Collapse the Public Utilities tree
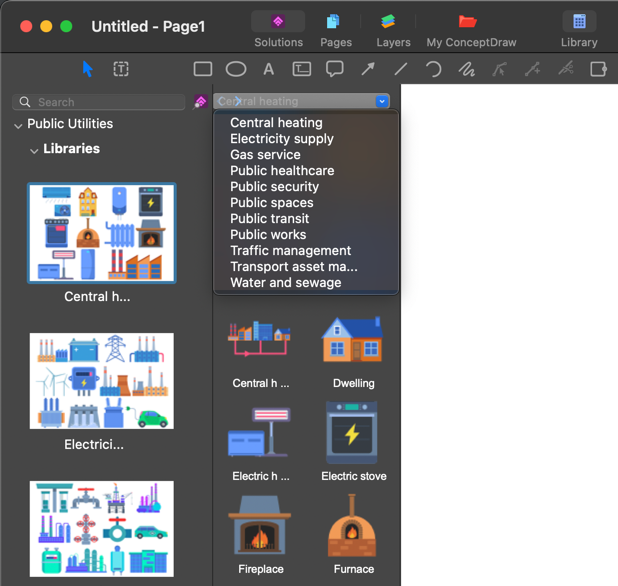The image size is (618, 586). pyautogui.click(x=18, y=126)
